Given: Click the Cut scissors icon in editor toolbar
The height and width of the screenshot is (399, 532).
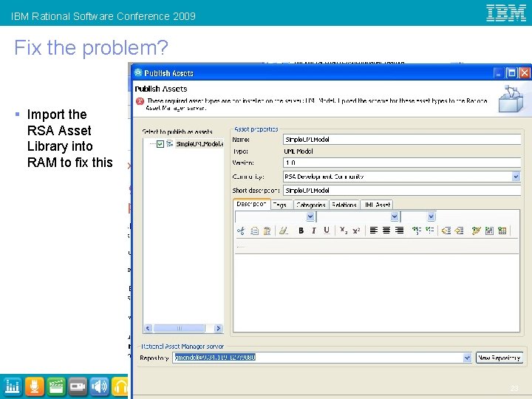Looking at the screenshot, I should (x=241, y=231).
